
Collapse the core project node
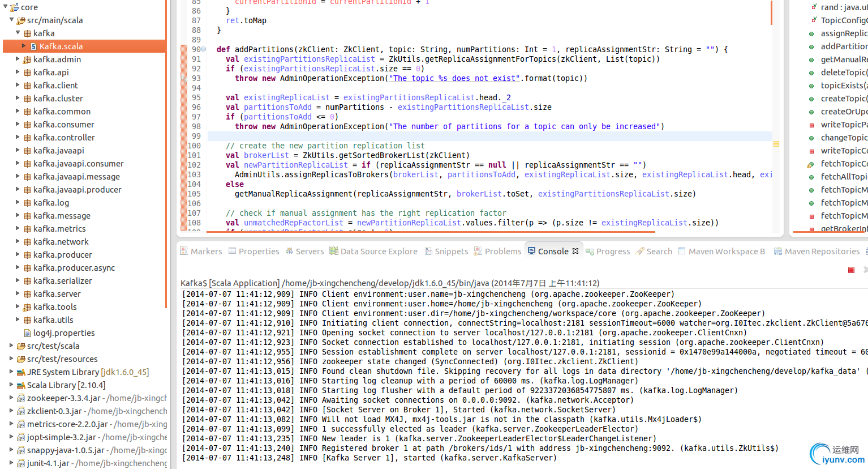click(x=5, y=7)
